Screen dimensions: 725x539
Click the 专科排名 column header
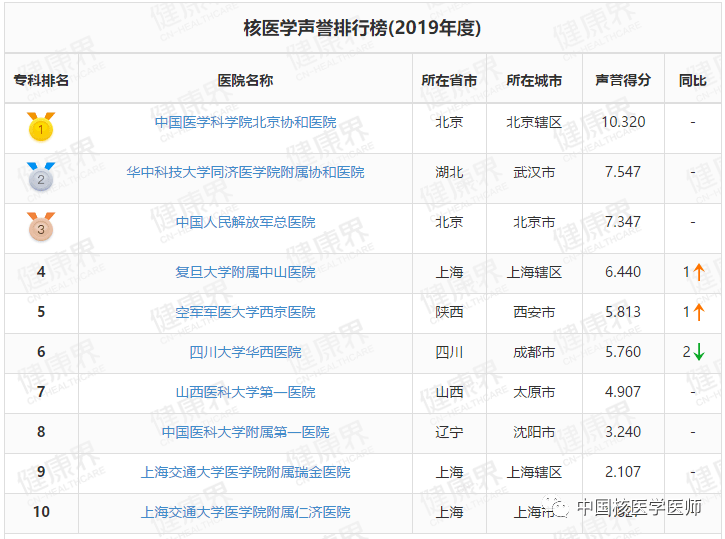coord(41,80)
